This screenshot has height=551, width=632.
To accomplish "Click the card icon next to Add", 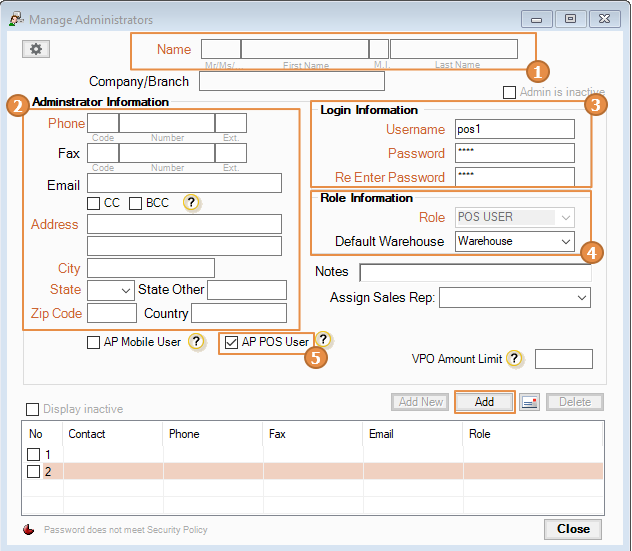I will click(530, 402).
